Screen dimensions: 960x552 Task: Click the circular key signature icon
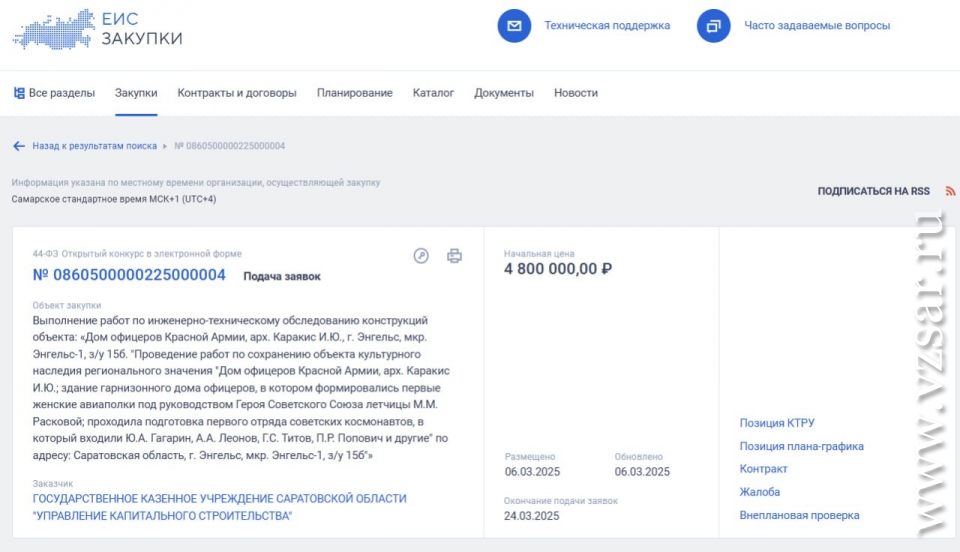coord(421,256)
